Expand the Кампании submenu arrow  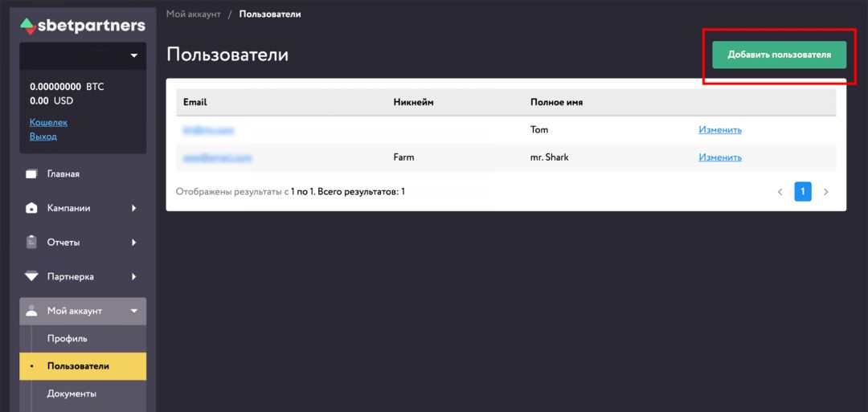(x=134, y=209)
